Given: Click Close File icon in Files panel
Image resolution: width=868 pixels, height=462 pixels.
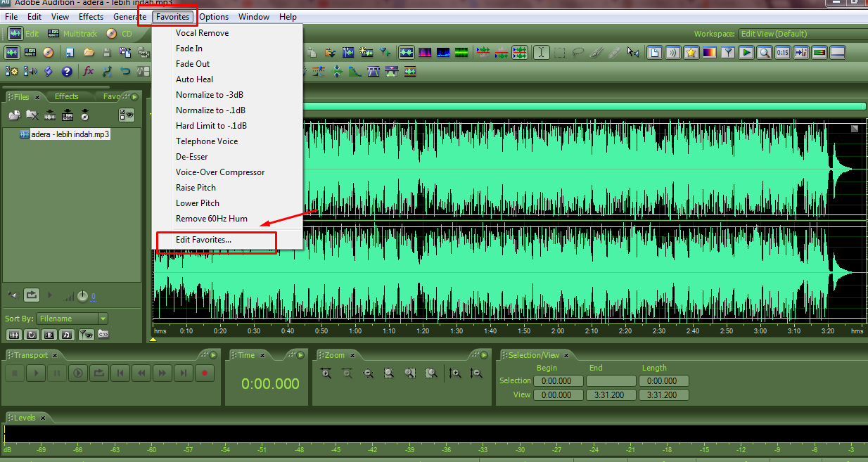Looking at the screenshot, I should click(x=32, y=115).
